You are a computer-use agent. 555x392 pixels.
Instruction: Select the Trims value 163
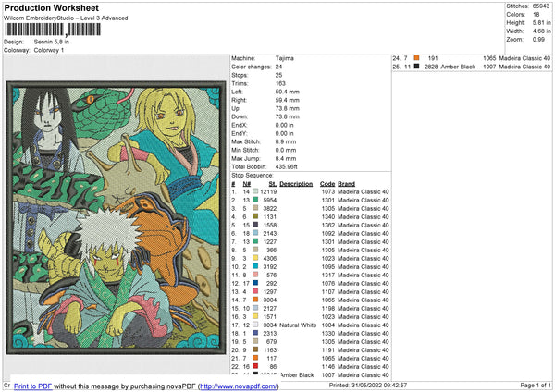[x=280, y=83]
